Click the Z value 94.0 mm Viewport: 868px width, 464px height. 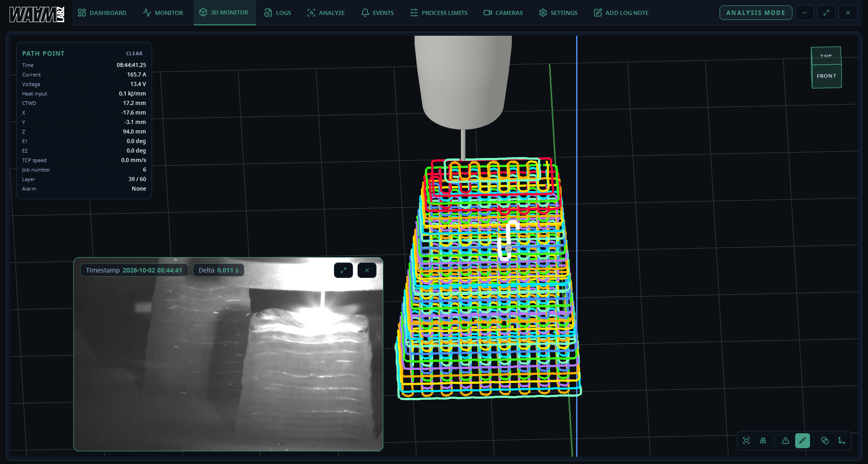134,132
